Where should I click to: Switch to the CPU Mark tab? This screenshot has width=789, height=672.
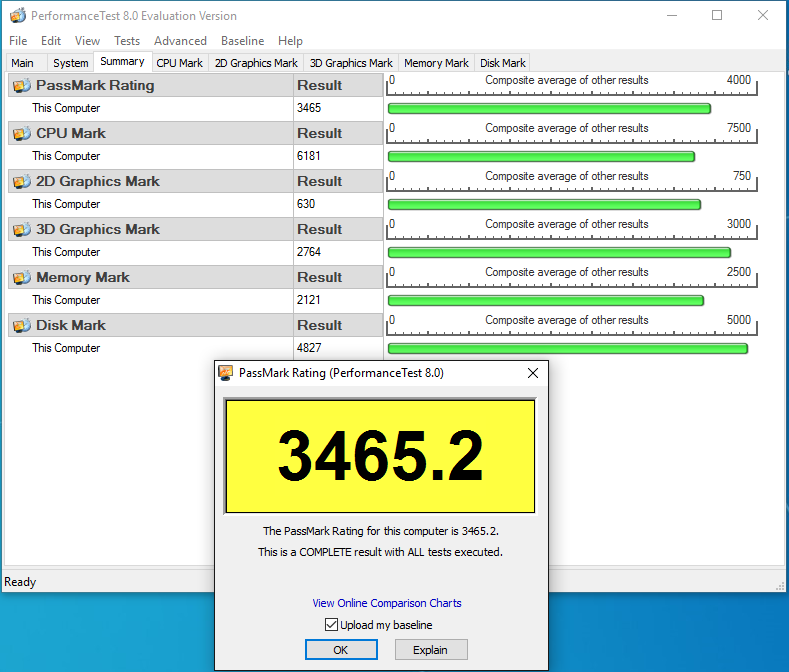pyautogui.click(x=180, y=63)
